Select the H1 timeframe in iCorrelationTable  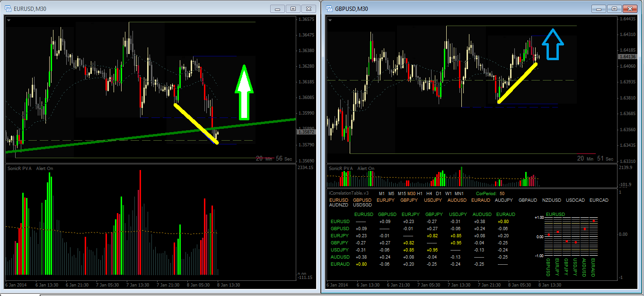(x=420, y=193)
